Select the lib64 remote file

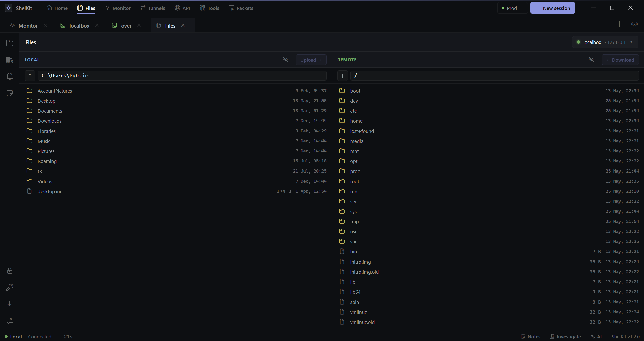[x=488, y=292]
